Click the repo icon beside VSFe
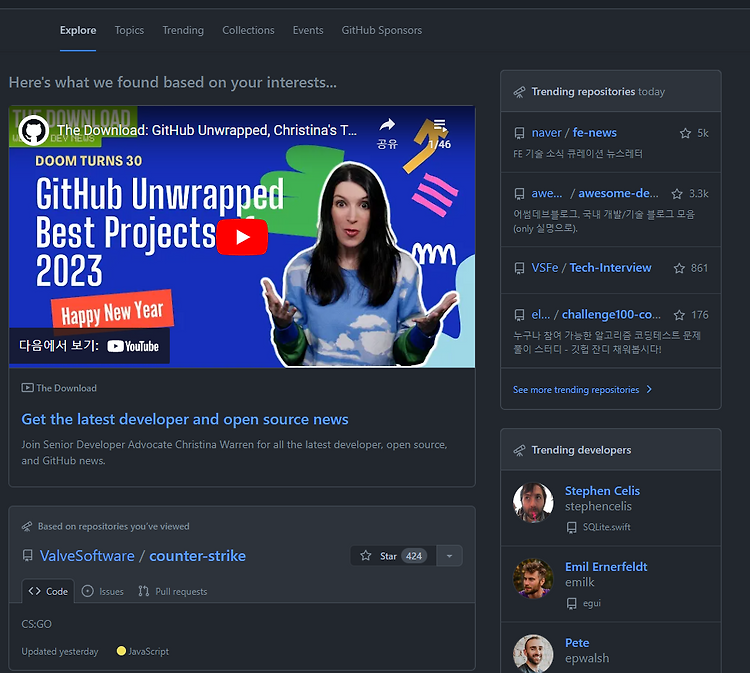This screenshot has width=750, height=673. tap(519, 268)
